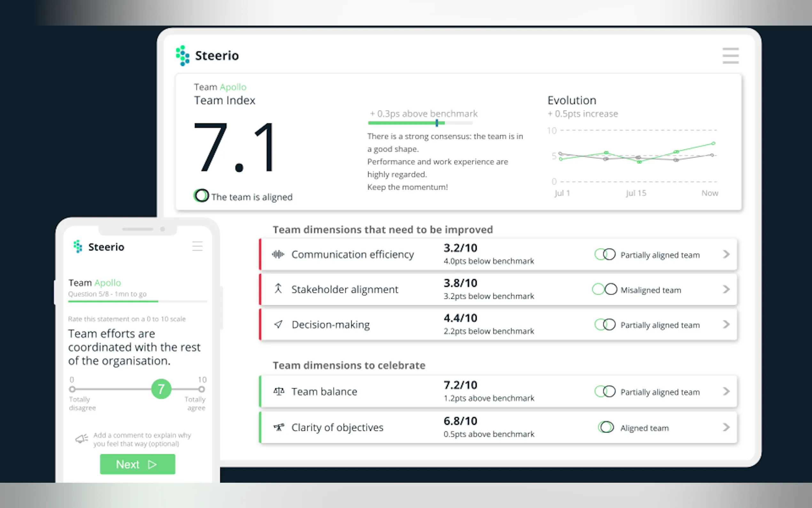Click the Misaligned team circles indicator
Screen dimensions: 812x508
tap(604, 289)
